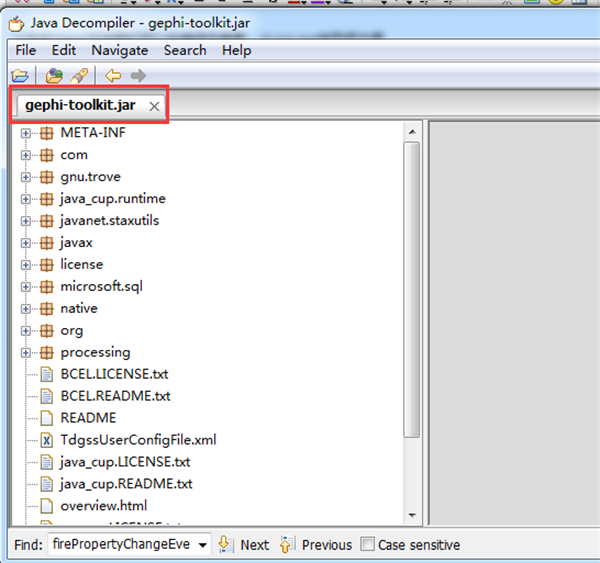Select the java_cup.runtime tree label
The image size is (600, 563).
pyautogui.click(x=113, y=199)
